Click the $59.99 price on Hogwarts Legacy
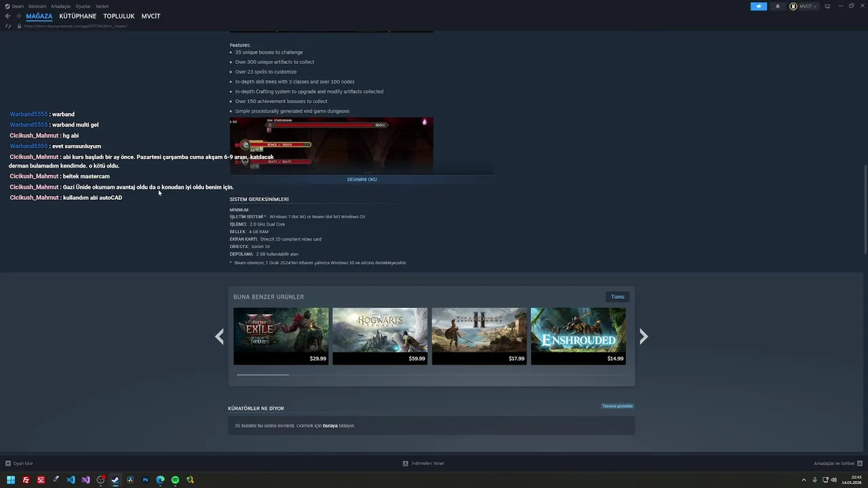This screenshot has width=868, height=488. coord(417,359)
